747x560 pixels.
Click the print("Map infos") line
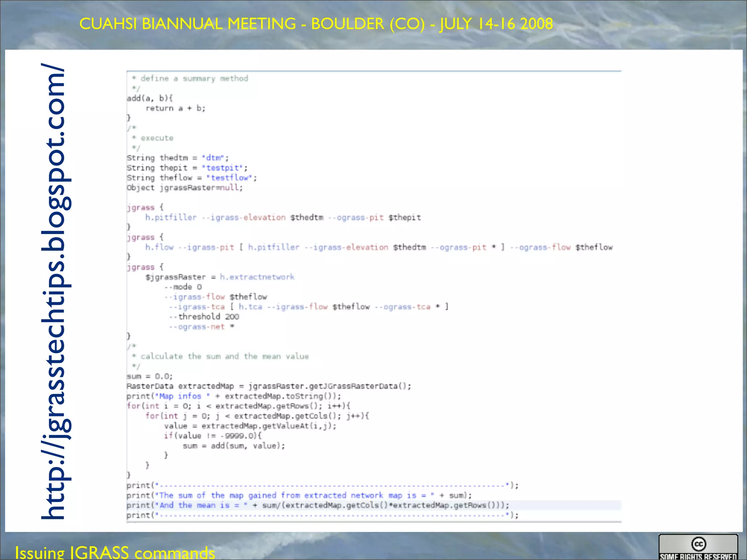point(234,396)
